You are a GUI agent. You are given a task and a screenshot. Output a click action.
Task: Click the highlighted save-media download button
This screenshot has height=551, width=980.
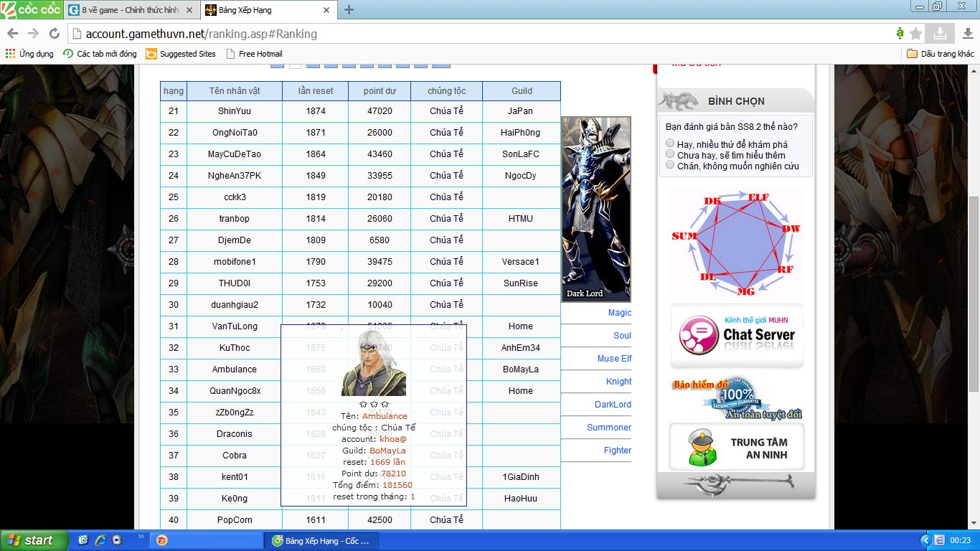point(939,33)
